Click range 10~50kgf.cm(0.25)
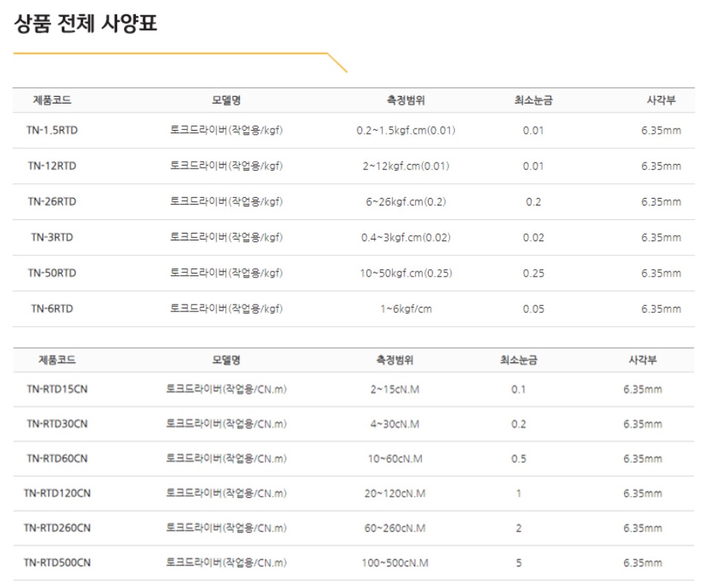This screenshot has height=588, width=709. (x=406, y=274)
